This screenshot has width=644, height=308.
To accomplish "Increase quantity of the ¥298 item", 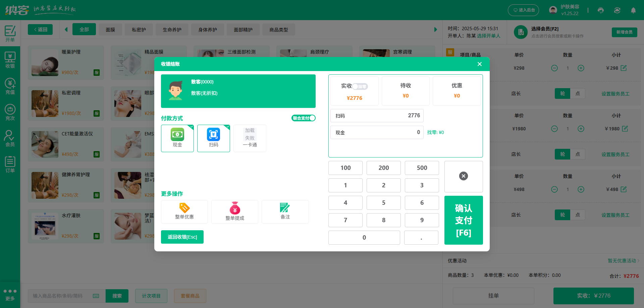I will (x=581, y=68).
